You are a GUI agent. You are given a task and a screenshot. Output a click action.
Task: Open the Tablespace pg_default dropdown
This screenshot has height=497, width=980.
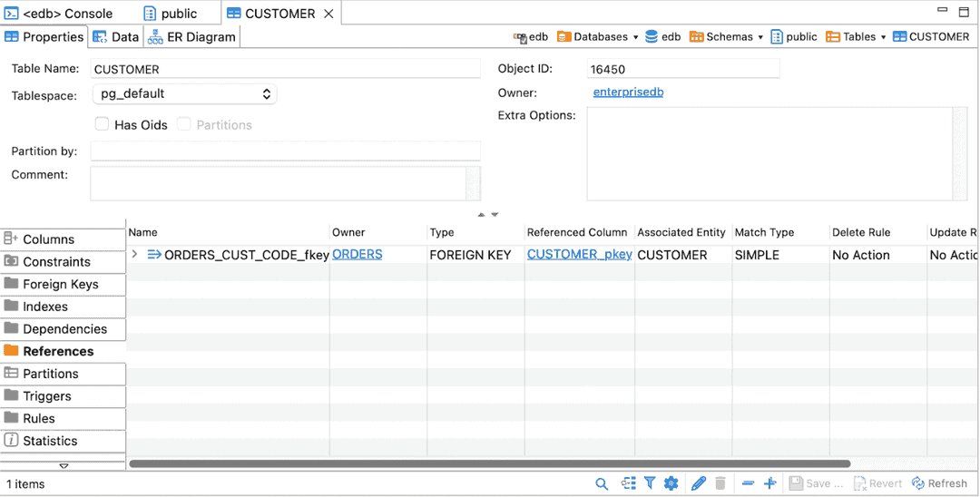point(184,93)
